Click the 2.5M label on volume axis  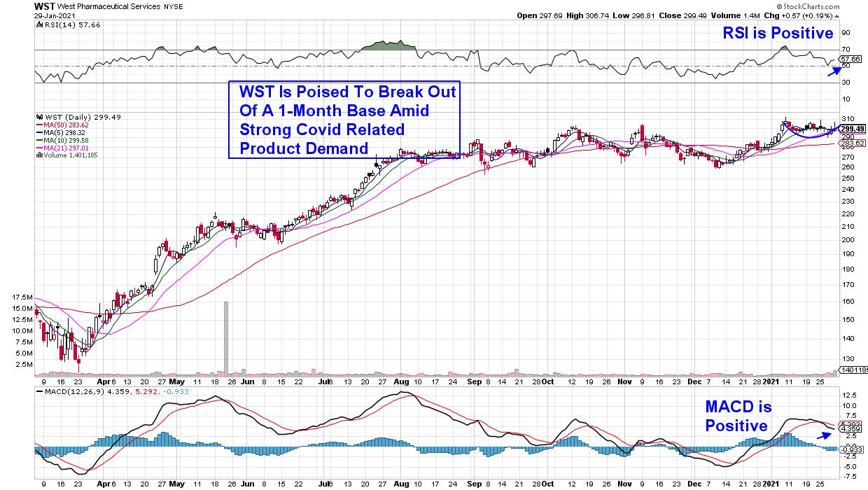coord(23,365)
